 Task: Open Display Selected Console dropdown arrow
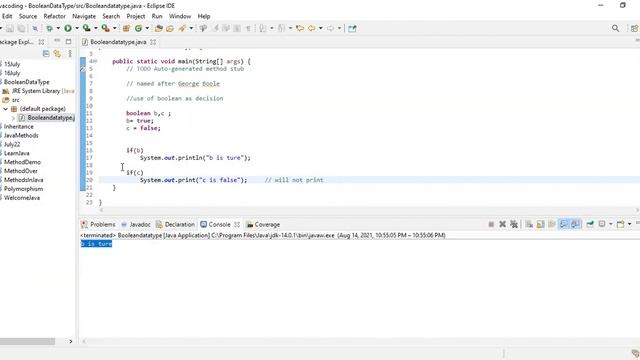tap(611, 224)
